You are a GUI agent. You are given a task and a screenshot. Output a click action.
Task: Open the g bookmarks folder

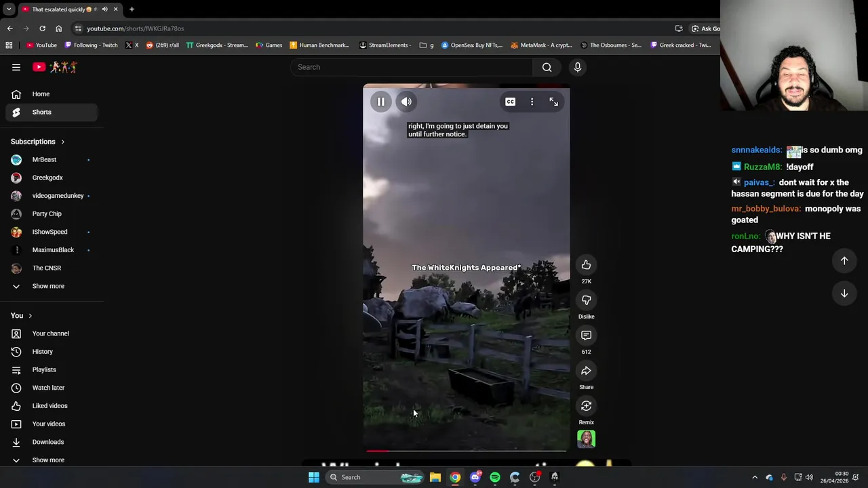(427, 45)
